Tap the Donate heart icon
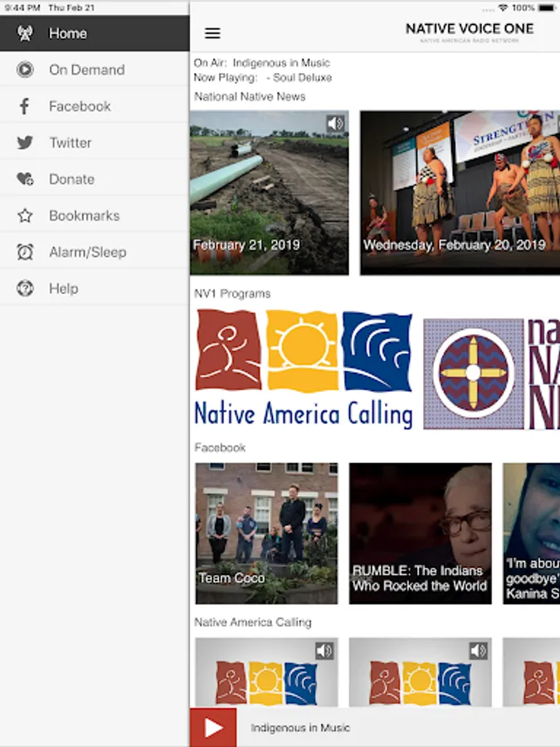 tap(25, 178)
